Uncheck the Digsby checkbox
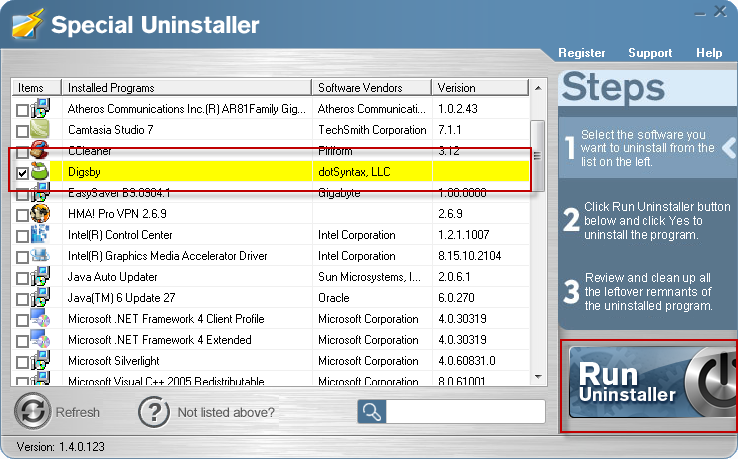Screen dimensions: 738x459 click(x=22, y=173)
